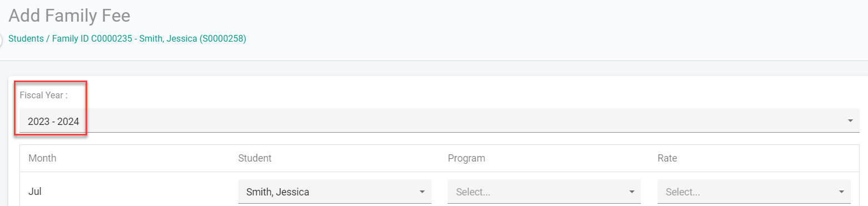Click the Rate column header

(667, 158)
